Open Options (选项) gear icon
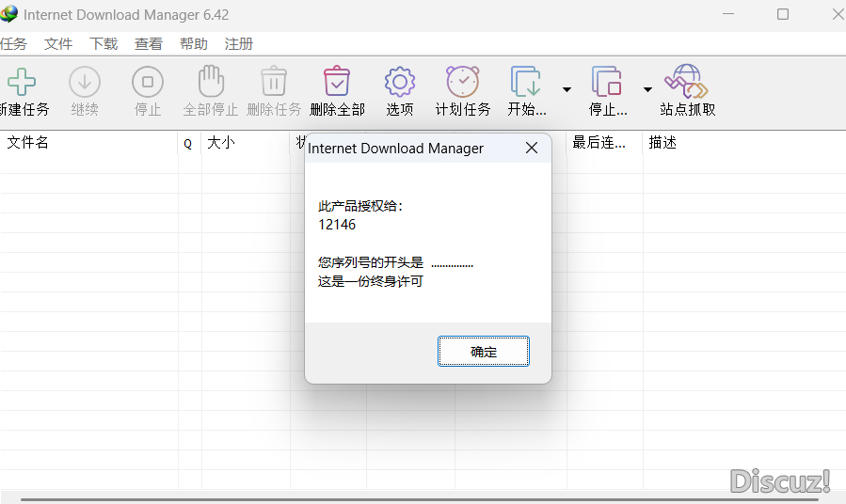The image size is (846, 504). pyautogui.click(x=400, y=83)
